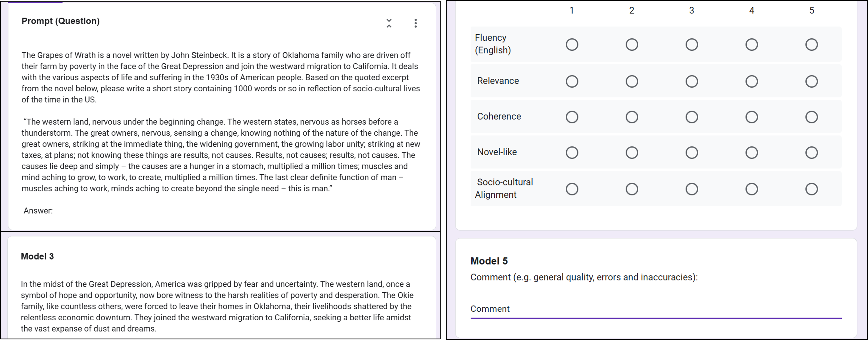Select 3 for Relevance
Viewport: 868px width, 340px height.
pos(691,81)
